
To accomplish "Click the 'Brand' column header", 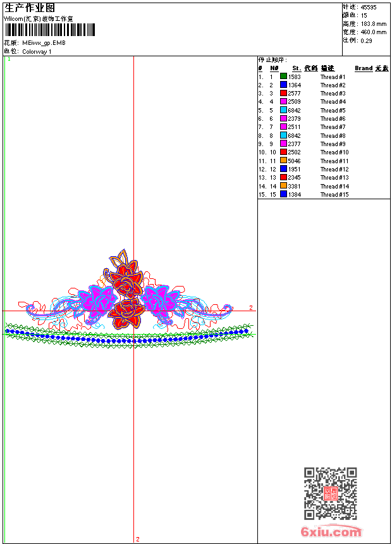I will pyautogui.click(x=364, y=68).
